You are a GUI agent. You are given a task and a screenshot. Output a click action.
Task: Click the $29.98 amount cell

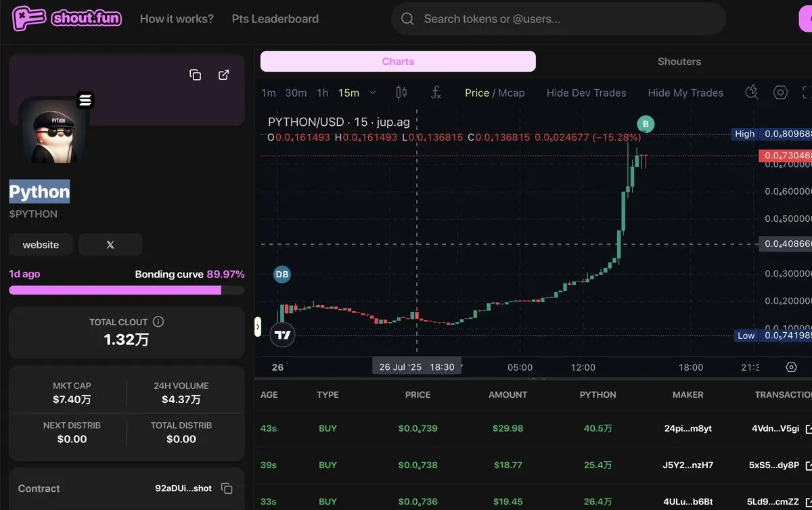pos(508,428)
